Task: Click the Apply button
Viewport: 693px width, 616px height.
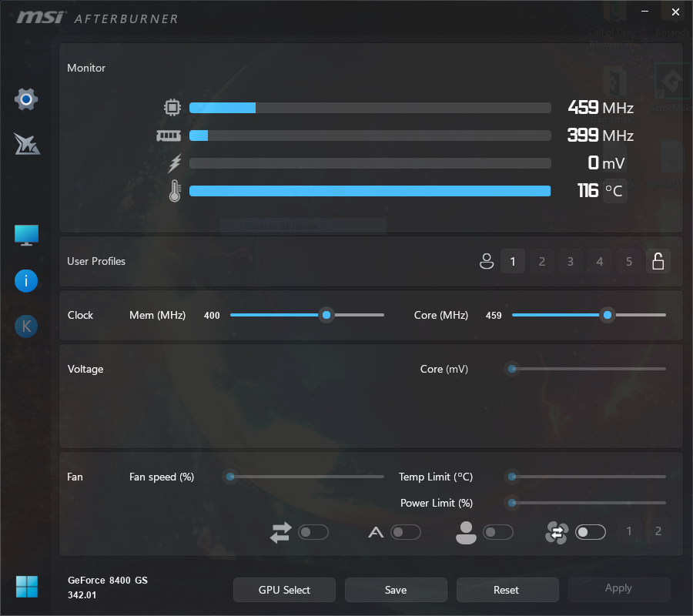Action: [619, 588]
